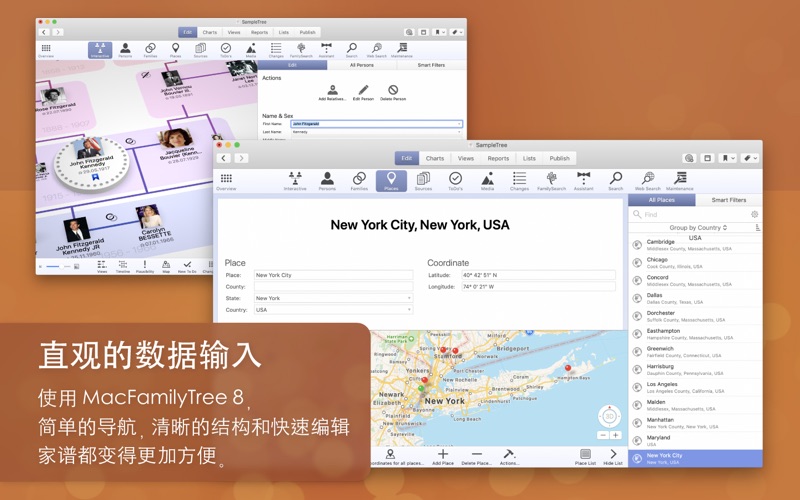Select All Places tab

(662, 200)
